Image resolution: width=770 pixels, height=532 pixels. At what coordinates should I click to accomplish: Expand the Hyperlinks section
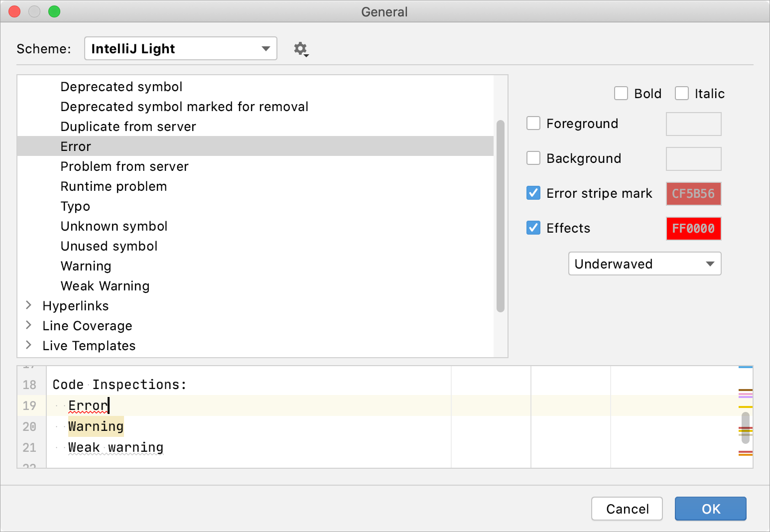tap(28, 305)
